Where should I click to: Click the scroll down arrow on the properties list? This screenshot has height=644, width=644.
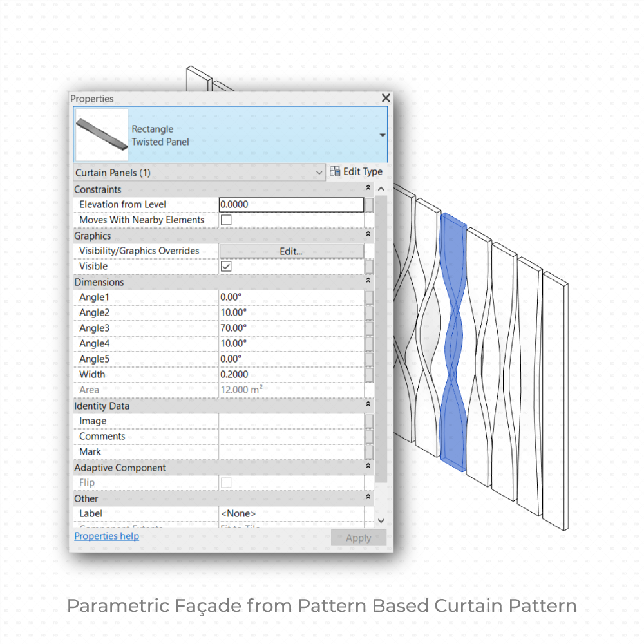coord(381,520)
